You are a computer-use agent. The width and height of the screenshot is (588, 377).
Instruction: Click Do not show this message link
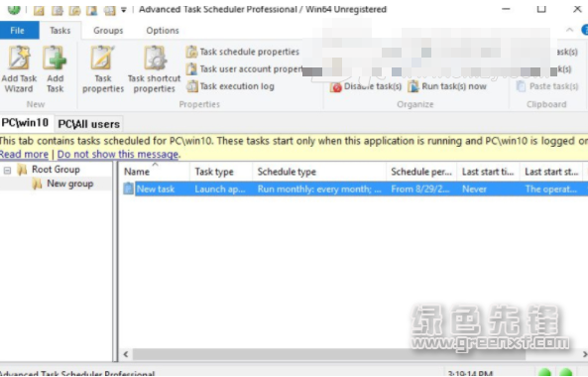coord(118,154)
